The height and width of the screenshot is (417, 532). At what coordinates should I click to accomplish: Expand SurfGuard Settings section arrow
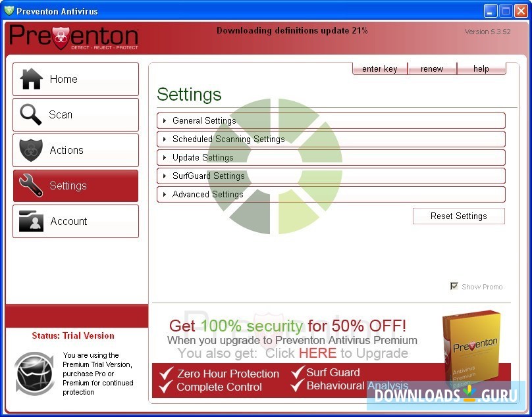pyautogui.click(x=165, y=176)
